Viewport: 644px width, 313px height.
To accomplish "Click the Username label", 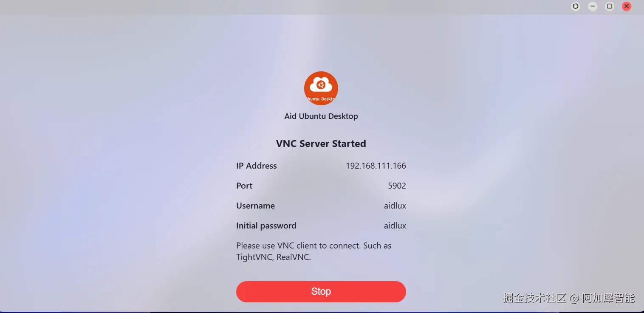I will coord(256,206).
